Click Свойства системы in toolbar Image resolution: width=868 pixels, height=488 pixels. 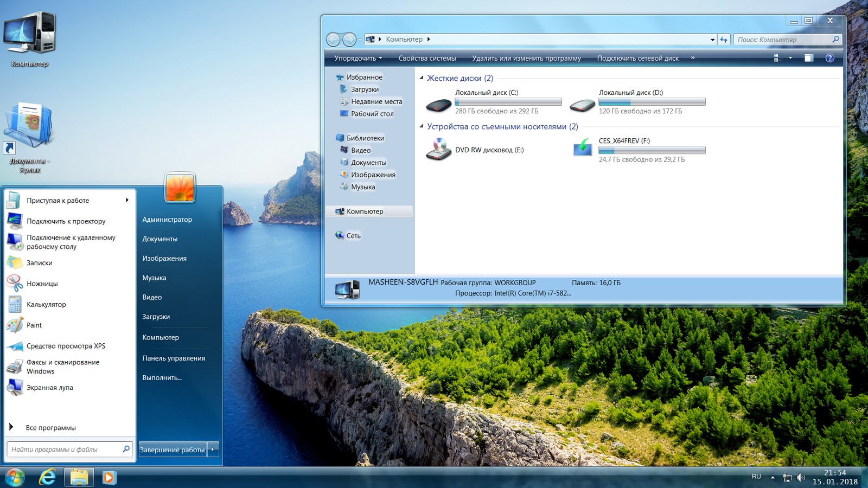(x=427, y=58)
